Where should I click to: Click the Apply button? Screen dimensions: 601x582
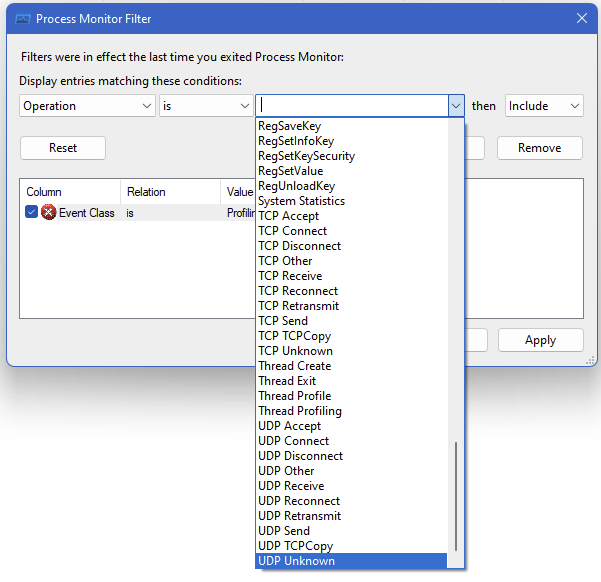point(540,340)
